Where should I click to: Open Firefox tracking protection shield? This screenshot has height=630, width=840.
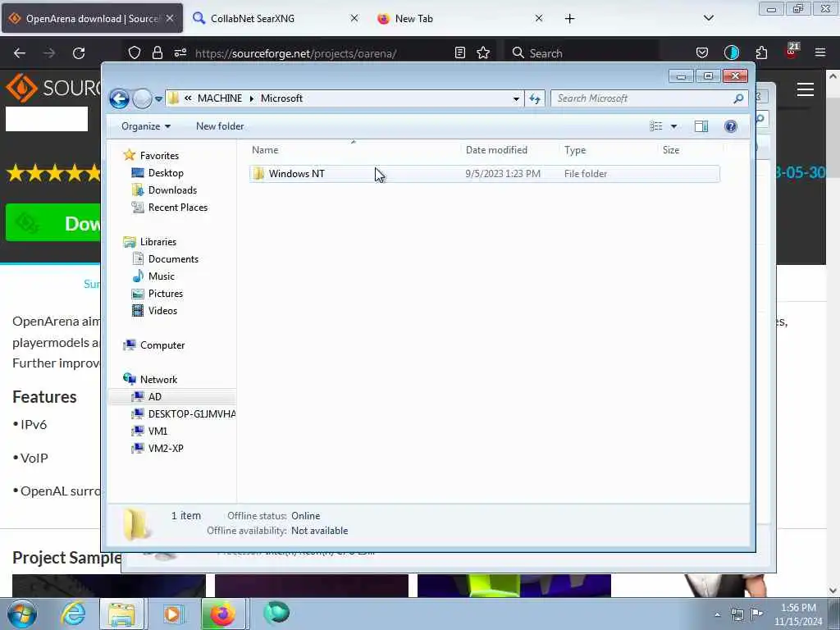135,53
